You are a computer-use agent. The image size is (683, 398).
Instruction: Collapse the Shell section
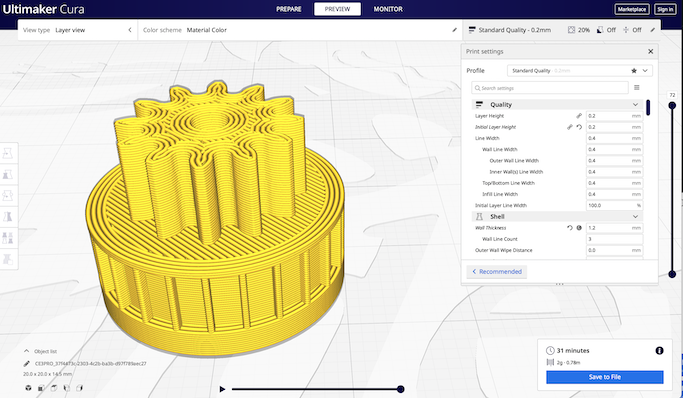click(x=635, y=216)
